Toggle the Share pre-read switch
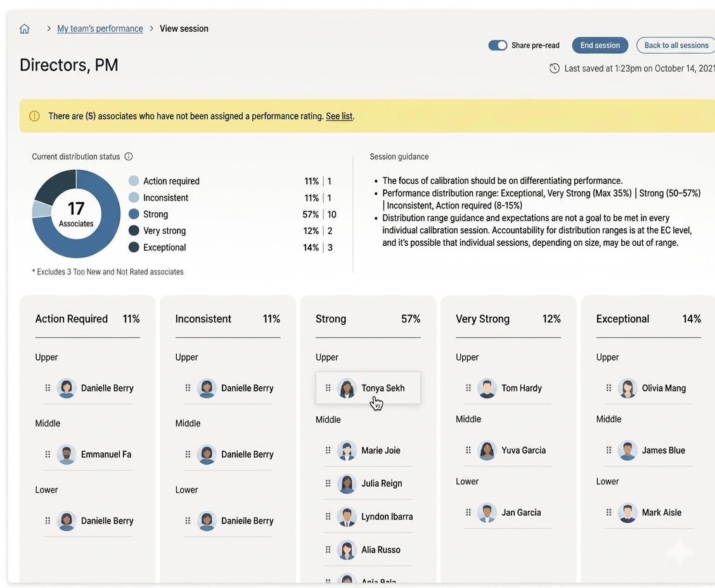Viewport: 715px width, 588px height. 498,45
